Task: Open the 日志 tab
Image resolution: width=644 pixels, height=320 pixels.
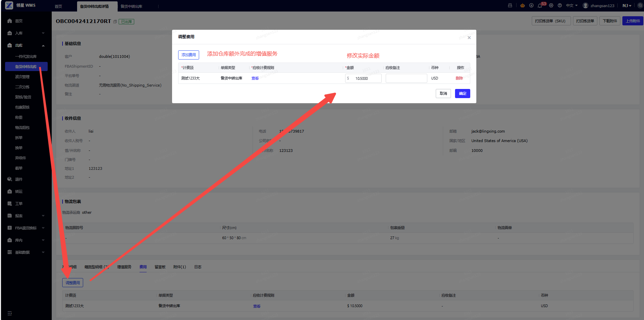Action: coord(198,267)
